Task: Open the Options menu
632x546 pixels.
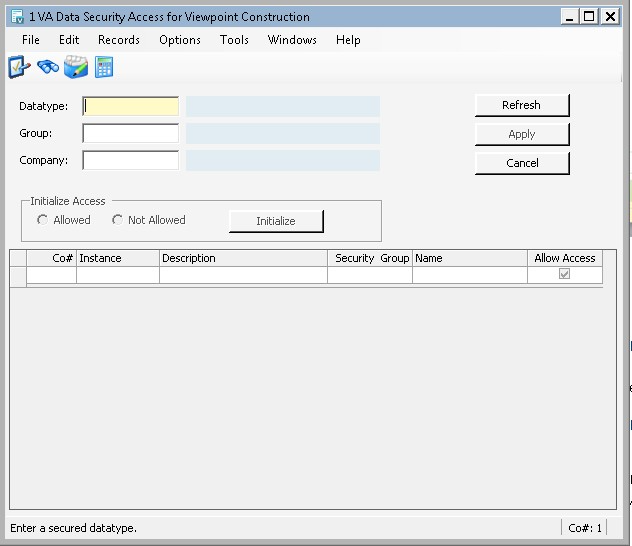Action: (x=180, y=40)
